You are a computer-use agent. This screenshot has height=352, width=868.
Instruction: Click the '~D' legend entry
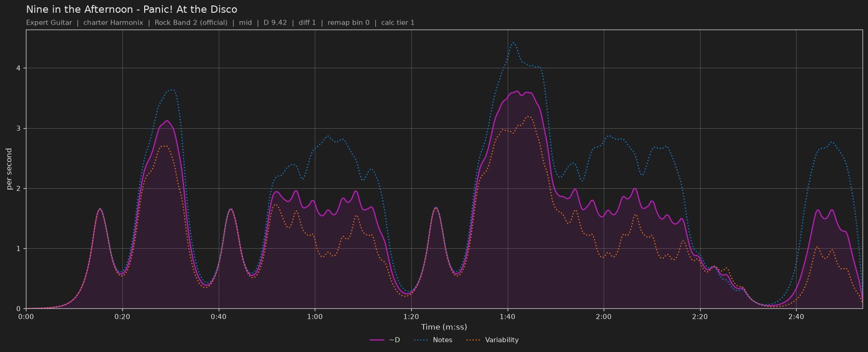[385, 340]
